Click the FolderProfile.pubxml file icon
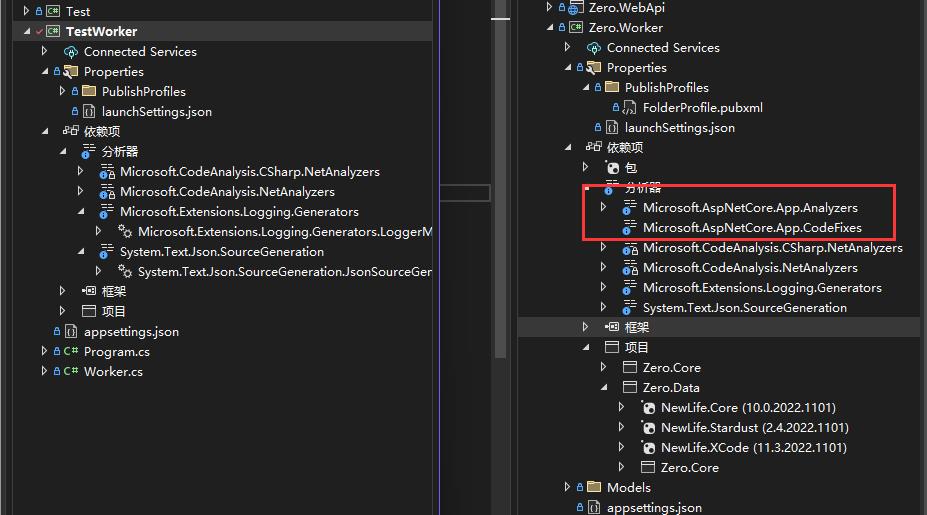This screenshot has height=515, width=927. pos(630,107)
